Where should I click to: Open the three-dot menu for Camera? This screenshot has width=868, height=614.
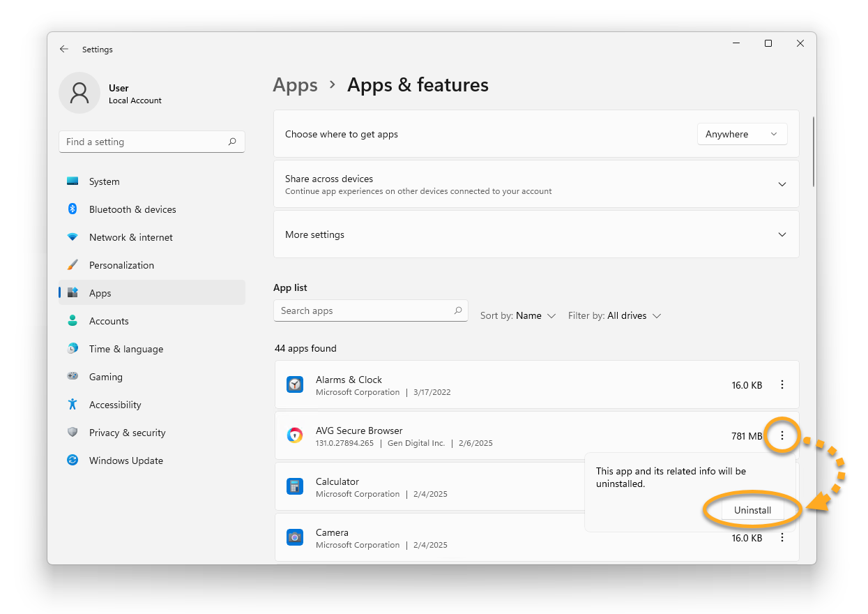tap(782, 537)
